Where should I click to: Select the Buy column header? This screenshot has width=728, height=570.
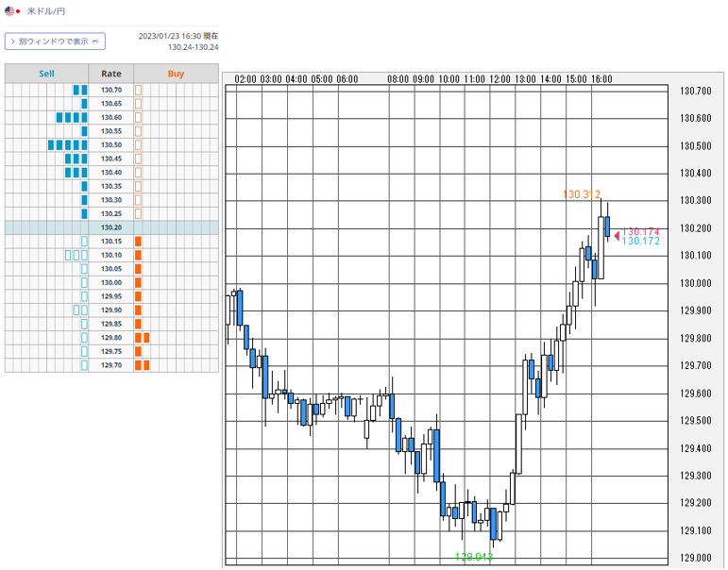click(176, 74)
